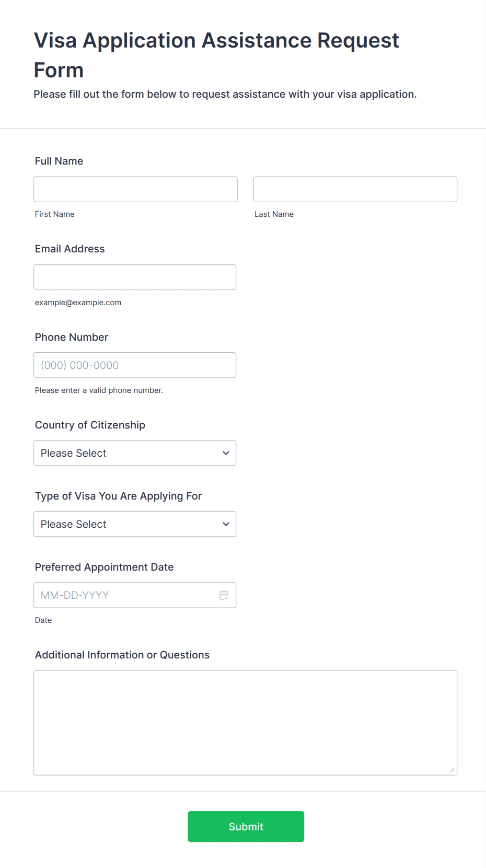Click the "Last Name" sublabel text
This screenshot has width=486, height=868.
(x=274, y=214)
